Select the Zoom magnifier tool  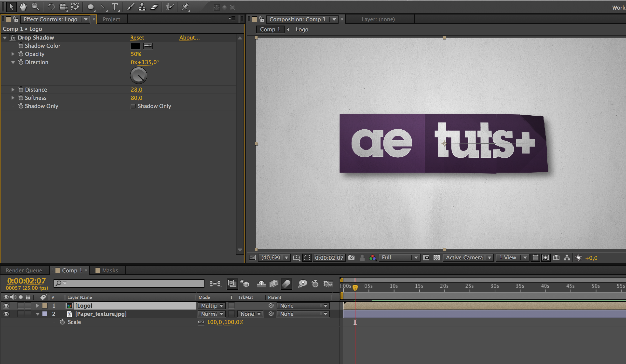(35, 7)
